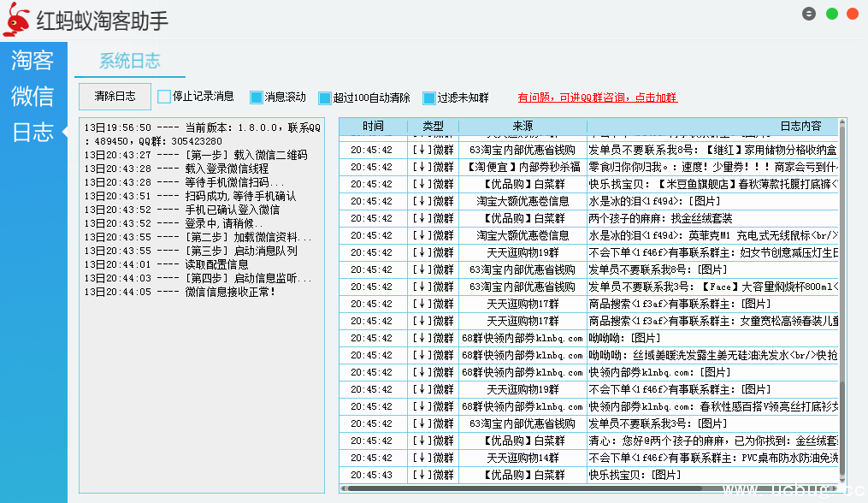The width and height of the screenshot is (868, 503).
Task: Click the red ant app logo
Action: tap(16, 20)
